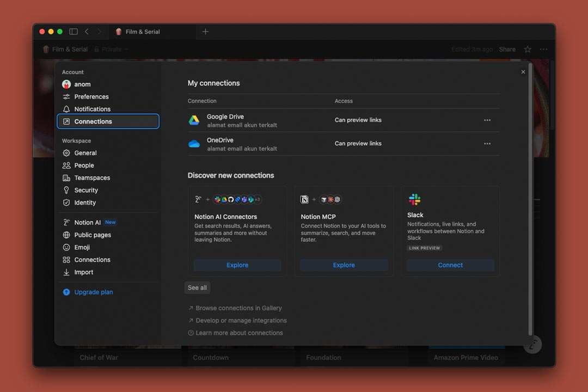
Task: Go back with the left chevron
Action: (87, 32)
